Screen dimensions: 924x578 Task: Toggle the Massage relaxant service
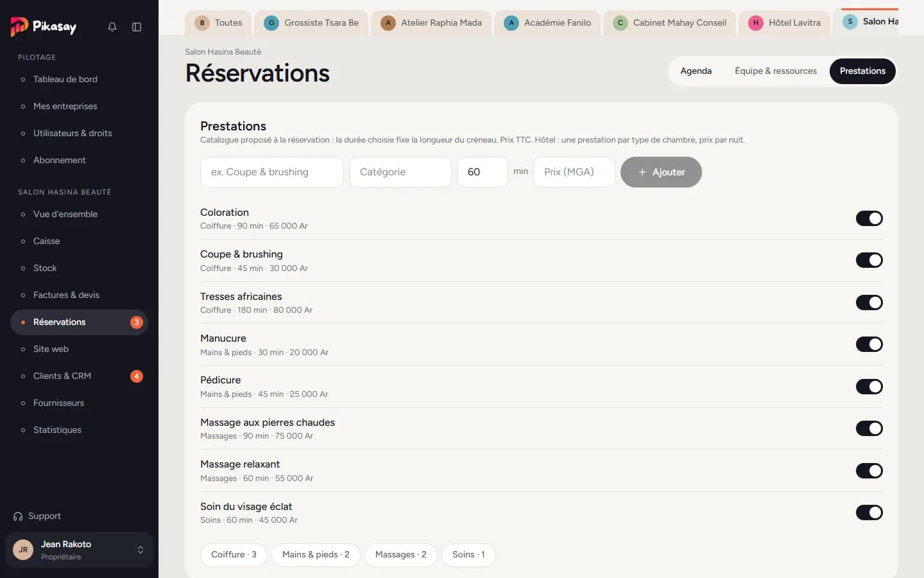click(869, 471)
